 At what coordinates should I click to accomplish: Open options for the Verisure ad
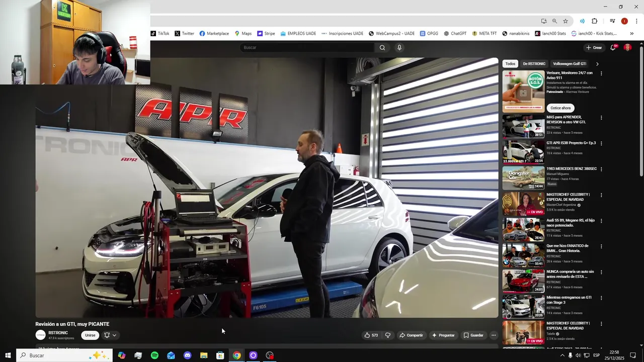click(x=601, y=73)
